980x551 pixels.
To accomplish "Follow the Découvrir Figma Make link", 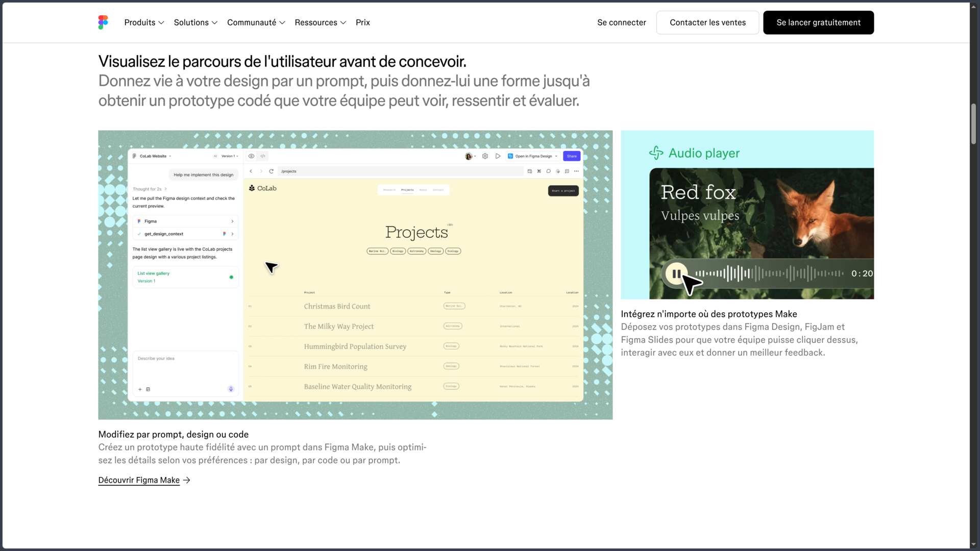I will 144,480.
